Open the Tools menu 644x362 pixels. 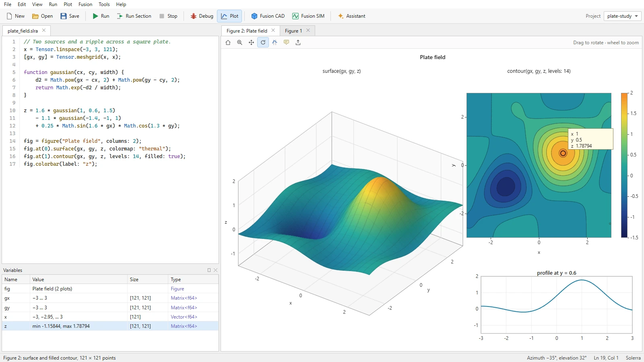[x=104, y=4]
